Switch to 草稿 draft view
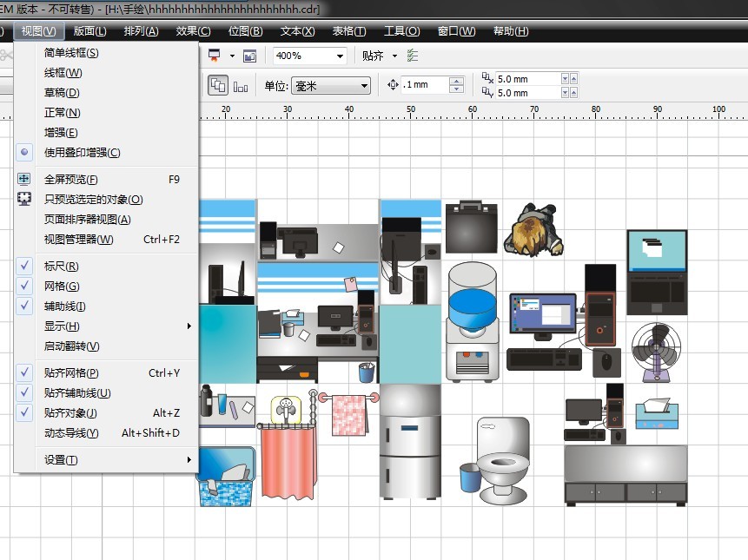This screenshot has height=560, width=748. (x=106, y=92)
